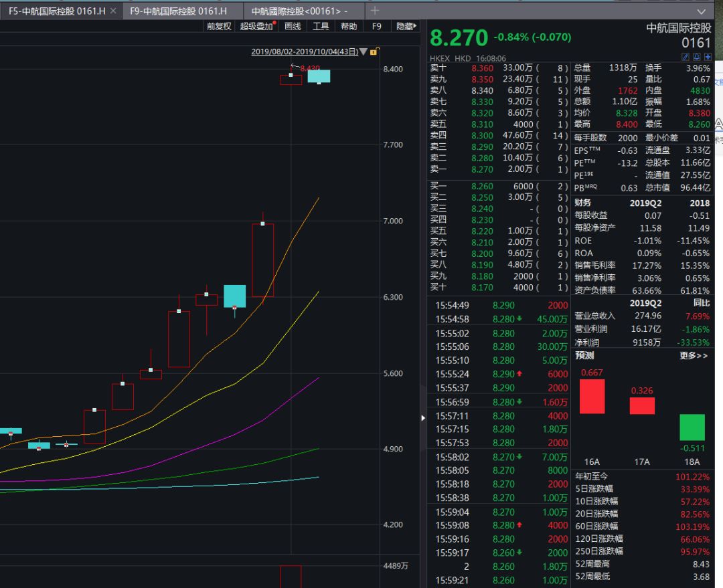Switch to the F9-中航国际控股 tab
Viewport: 723px width, 588px height.
(178, 11)
